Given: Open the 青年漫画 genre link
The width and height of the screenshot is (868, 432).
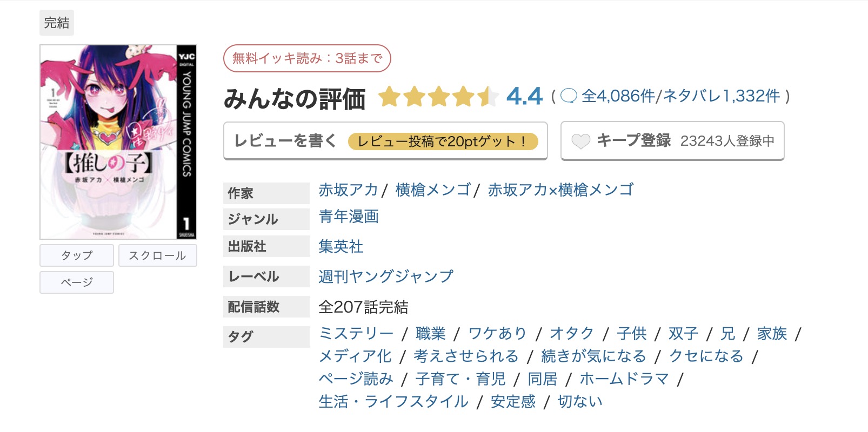Looking at the screenshot, I should tap(349, 218).
